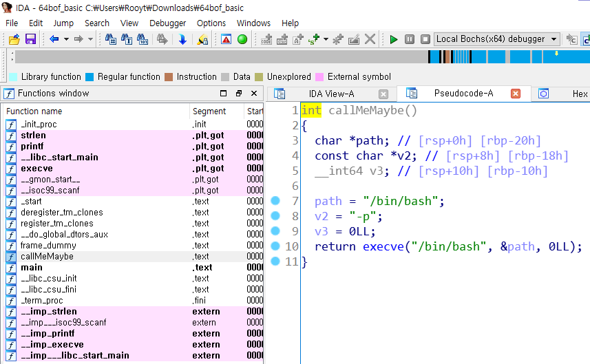This screenshot has height=364, width=590.
Task: Pause the debugged process
Action: (410, 39)
